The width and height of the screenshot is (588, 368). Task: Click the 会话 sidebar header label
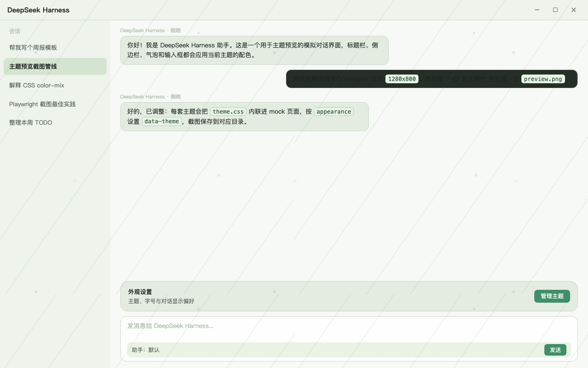point(15,31)
